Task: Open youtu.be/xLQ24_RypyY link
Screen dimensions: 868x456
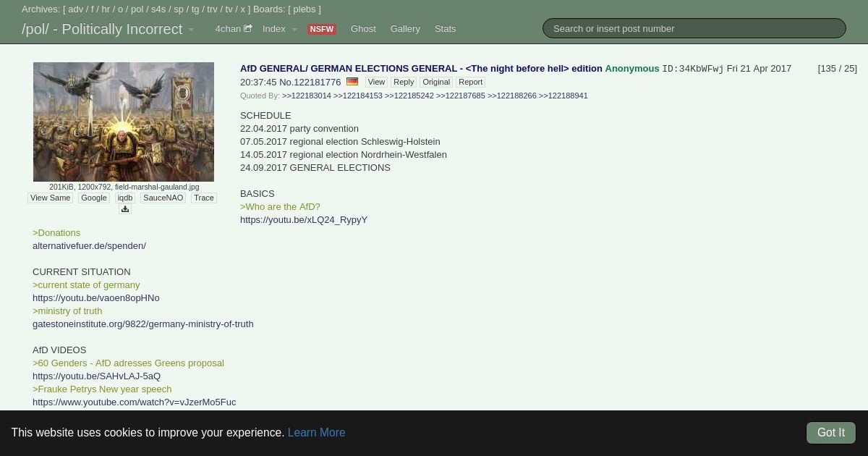Action: click(x=304, y=220)
